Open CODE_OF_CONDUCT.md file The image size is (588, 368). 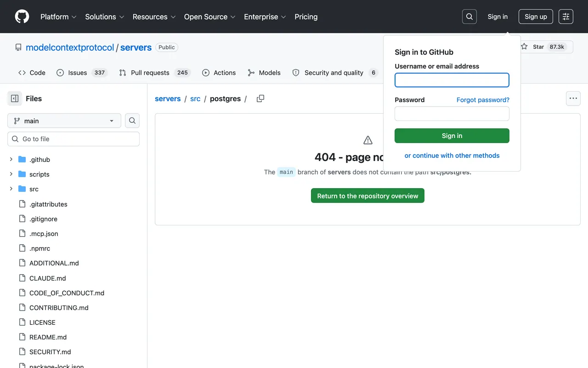click(x=67, y=293)
